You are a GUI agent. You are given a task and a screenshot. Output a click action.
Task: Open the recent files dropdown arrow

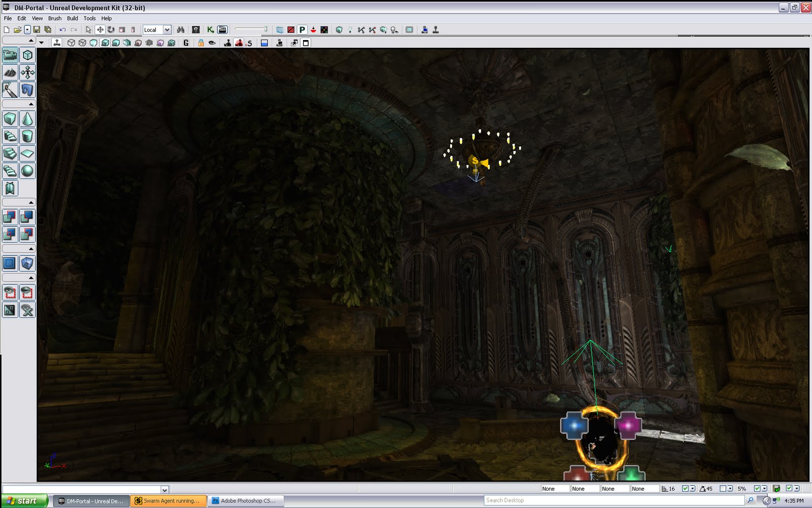point(27,30)
